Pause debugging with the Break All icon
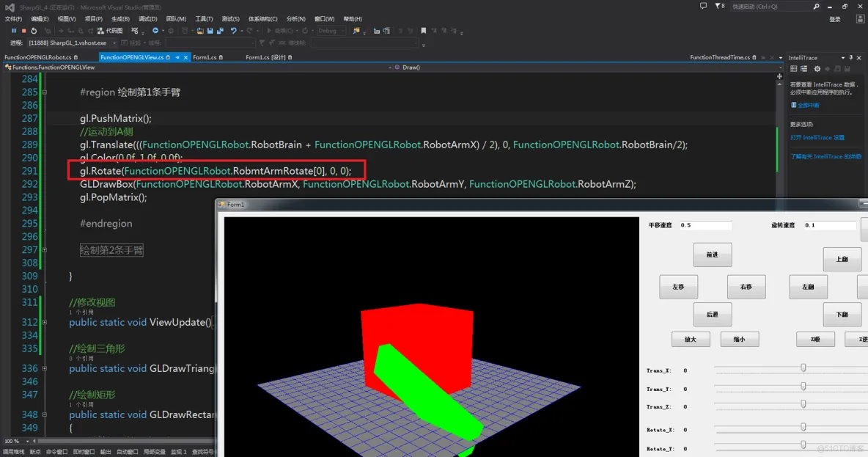The width and height of the screenshot is (868, 457). pos(14,31)
